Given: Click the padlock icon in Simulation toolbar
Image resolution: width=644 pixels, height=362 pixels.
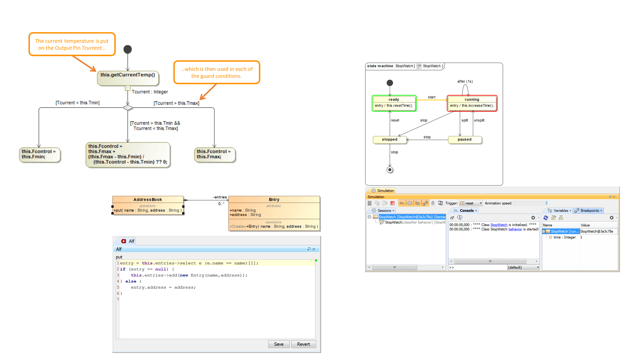Looking at the screenshot, I should 433,203.
